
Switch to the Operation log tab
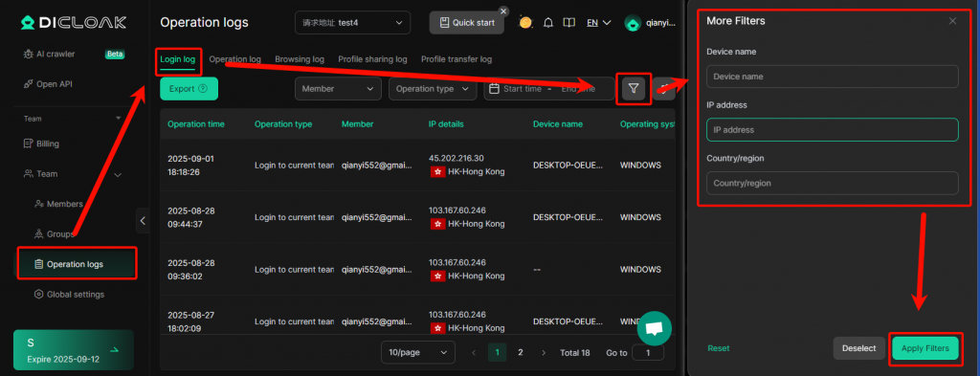(235, 59)
